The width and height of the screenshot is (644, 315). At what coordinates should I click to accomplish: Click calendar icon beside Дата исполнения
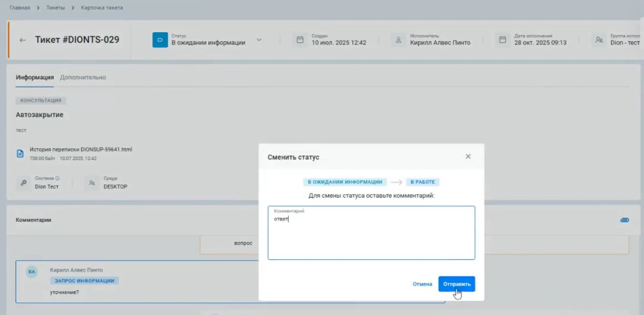coord(502,40)
